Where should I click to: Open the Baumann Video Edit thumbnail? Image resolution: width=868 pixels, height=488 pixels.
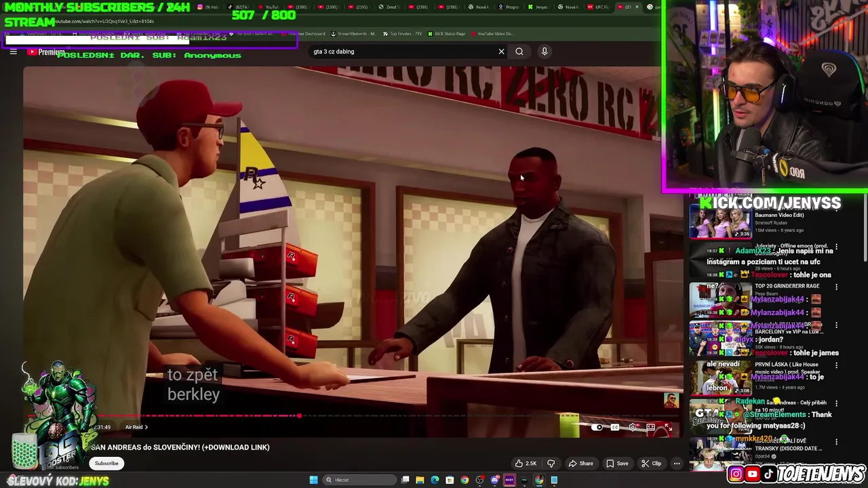tap(720, 220)
